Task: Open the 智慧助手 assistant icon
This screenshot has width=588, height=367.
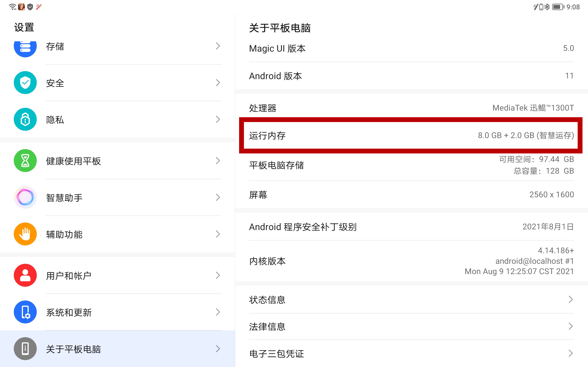Action: [25, 197]
